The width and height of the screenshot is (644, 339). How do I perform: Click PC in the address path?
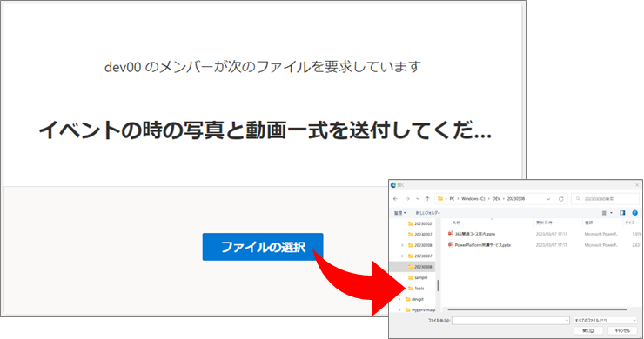pos(452,199)
